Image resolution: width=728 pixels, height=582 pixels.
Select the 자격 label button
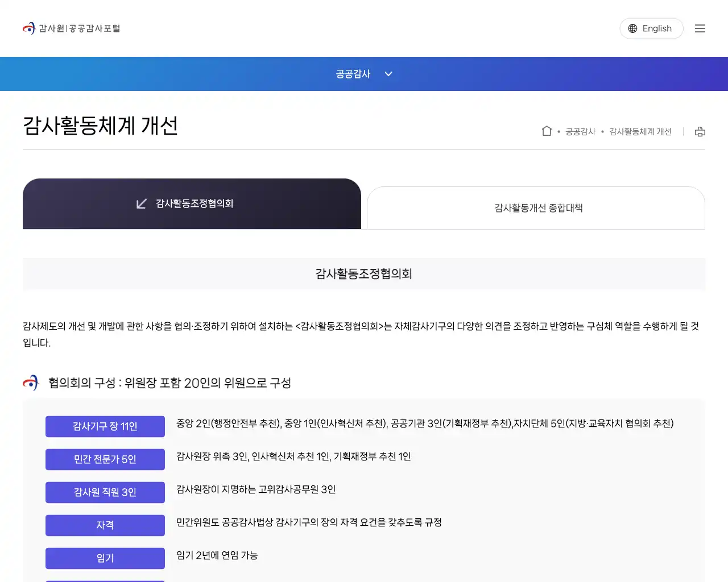[x=105, y=525]
